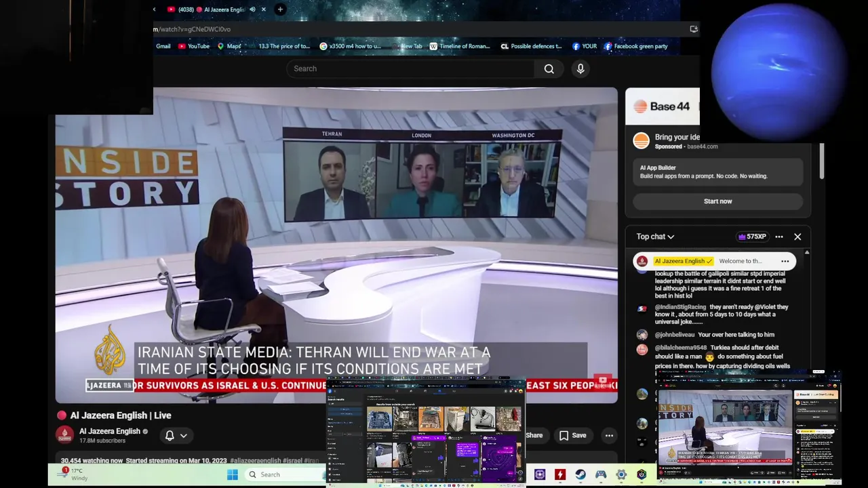Image resolution: width=868 pixels, height=488 pixels.
Task: Close the live chat panel
Action: pos(797,237)
